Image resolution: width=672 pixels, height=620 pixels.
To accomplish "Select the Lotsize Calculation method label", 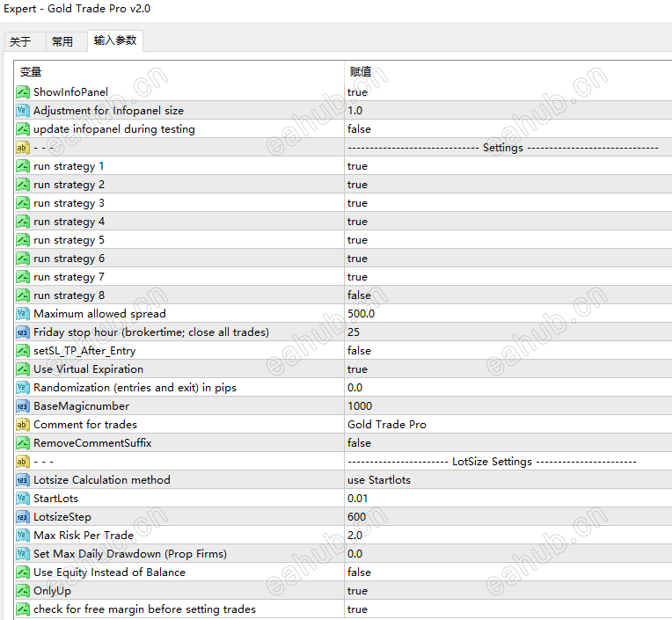I will pos(101,480).
